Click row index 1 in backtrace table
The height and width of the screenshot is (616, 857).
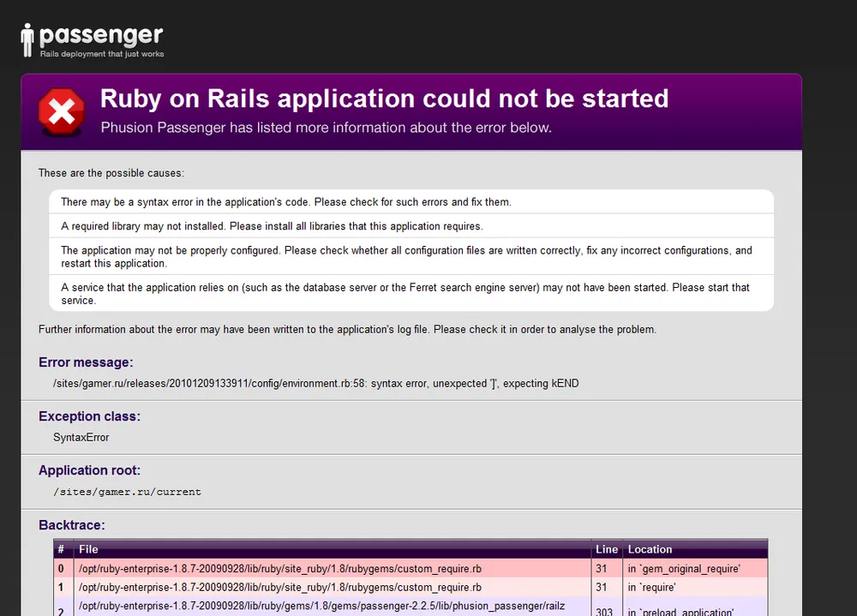click(x=61, y=587)
